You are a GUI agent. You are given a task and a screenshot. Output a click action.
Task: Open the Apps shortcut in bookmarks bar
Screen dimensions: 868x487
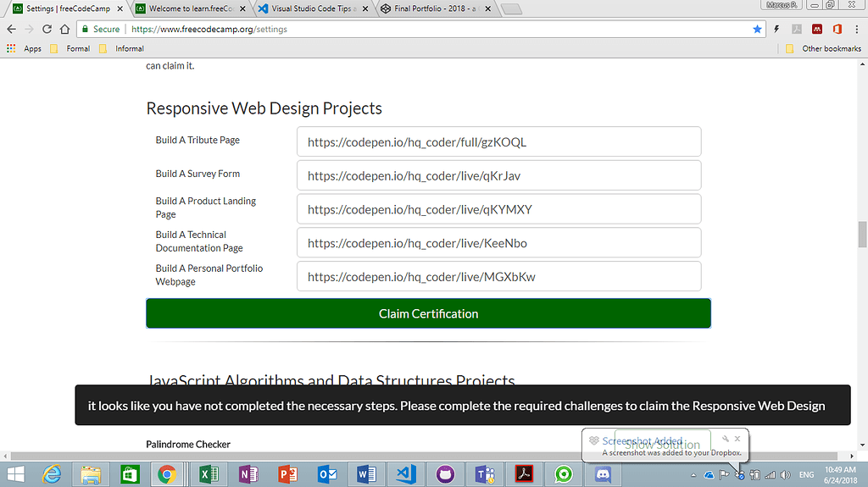click(x=25, y=49)
